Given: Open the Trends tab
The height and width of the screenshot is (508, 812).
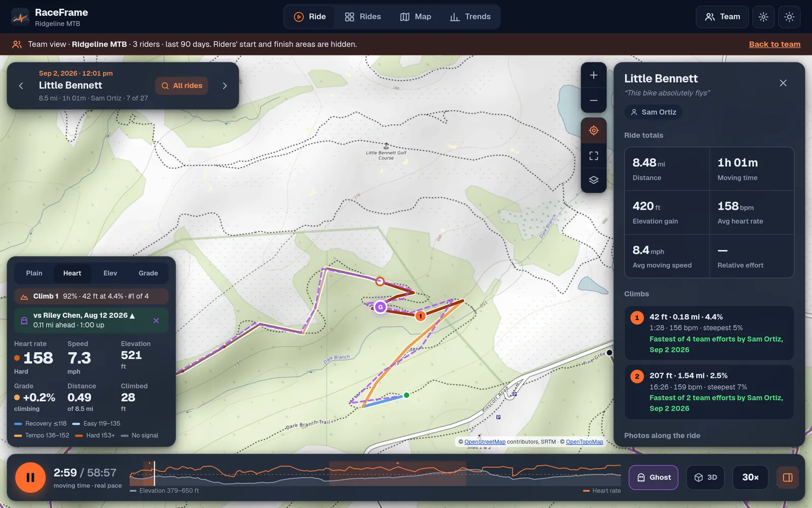Looking at the screenshot, I should pos(470,17).
